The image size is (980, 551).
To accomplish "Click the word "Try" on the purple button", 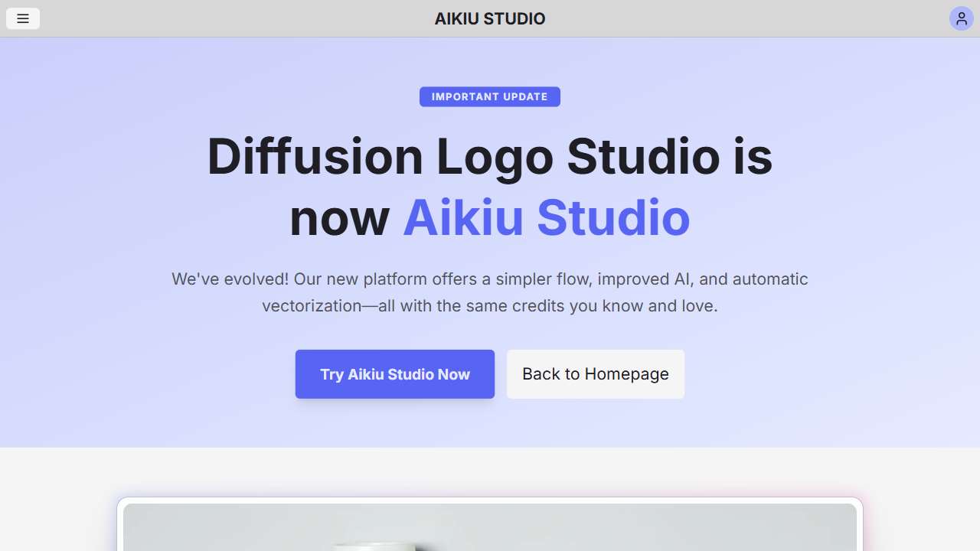I will coord(332,374).
